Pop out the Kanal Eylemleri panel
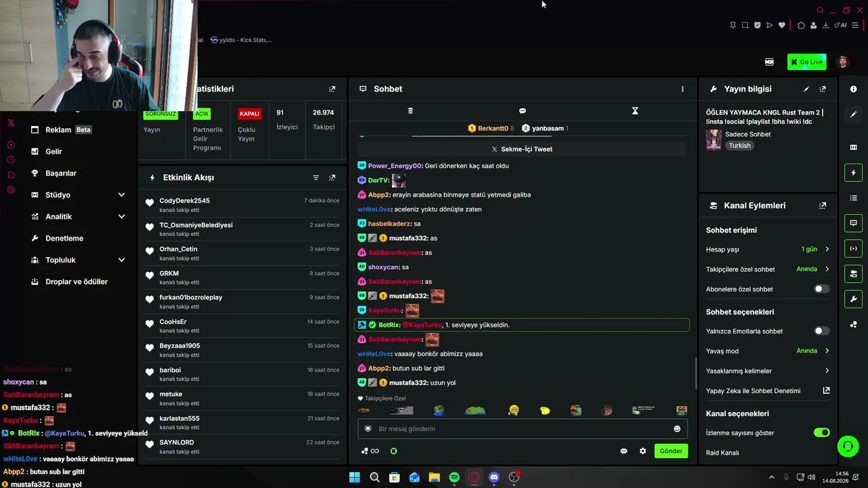This screenshot has width=868, height=488. tap(823, 205)
